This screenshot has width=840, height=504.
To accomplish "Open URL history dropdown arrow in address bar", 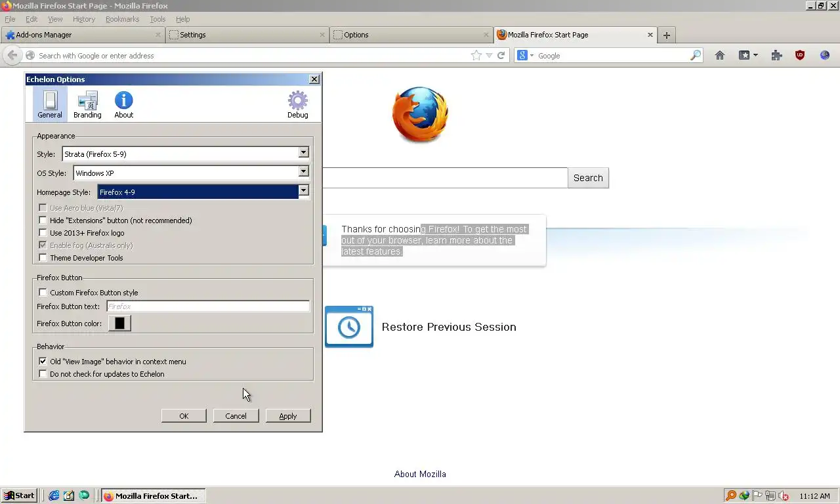I will (489, 56).
